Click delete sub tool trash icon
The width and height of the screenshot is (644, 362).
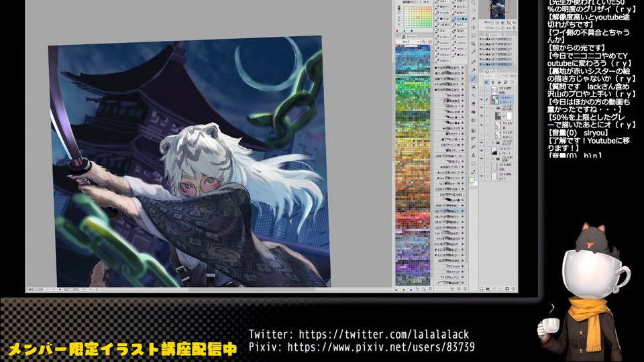tap(465, 289)
